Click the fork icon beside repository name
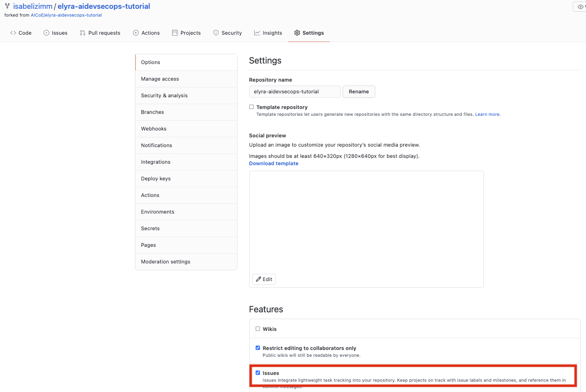Viewport: 586px width, 392px height. pos(7,6)
